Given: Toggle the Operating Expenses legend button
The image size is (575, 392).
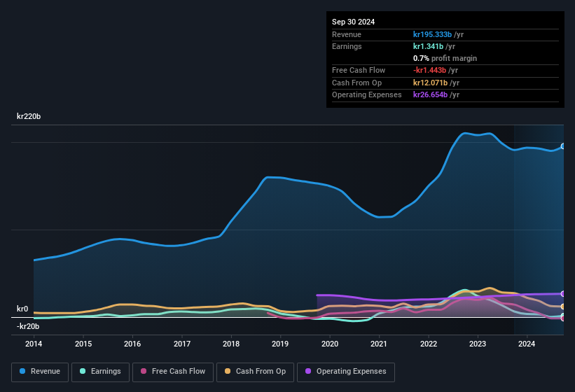Looking at the screenshot, I should pos(346,372).
